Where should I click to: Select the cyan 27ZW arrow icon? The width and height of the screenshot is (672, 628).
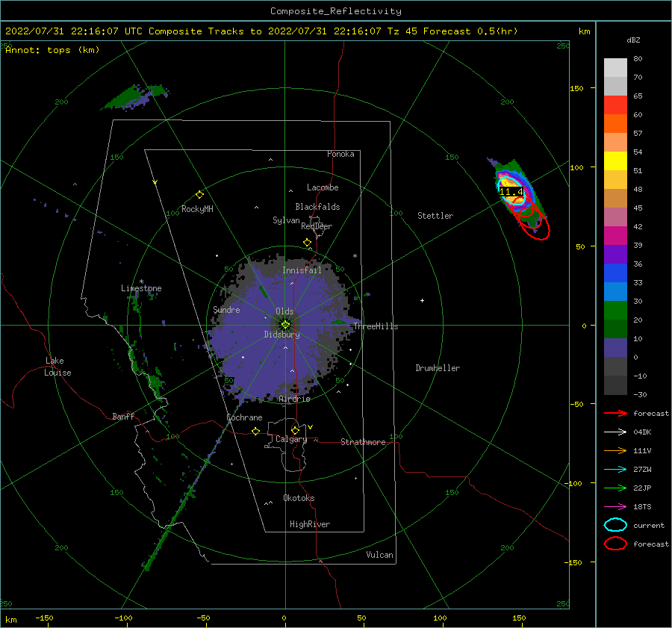coord(615,470)
